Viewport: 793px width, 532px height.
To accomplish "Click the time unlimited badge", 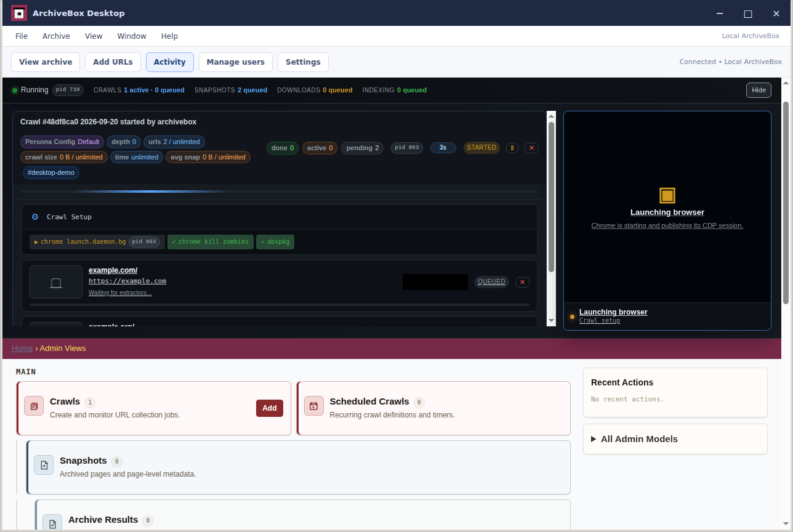I will coord(137,158).
